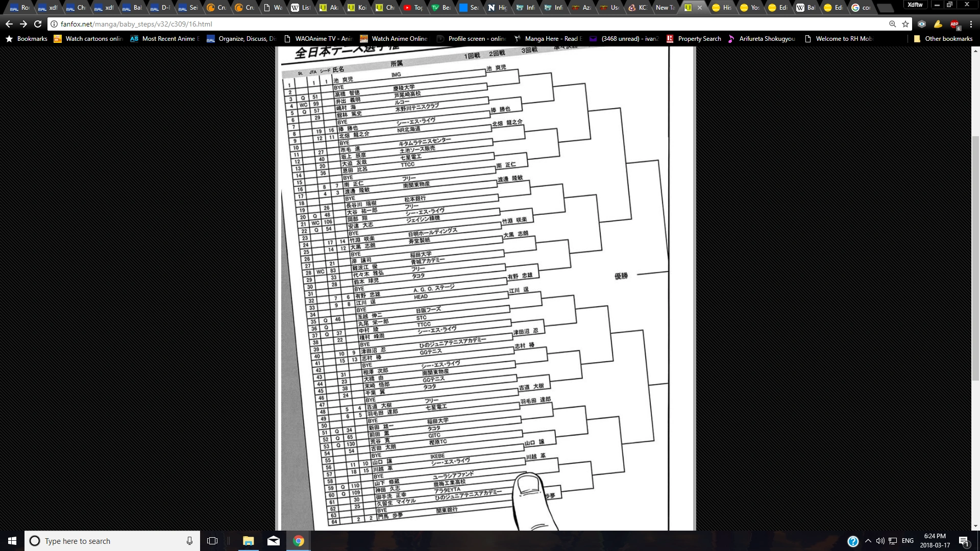Switch to the New Tab tab
The image size is (980, 551).
[x=665, y=8]
